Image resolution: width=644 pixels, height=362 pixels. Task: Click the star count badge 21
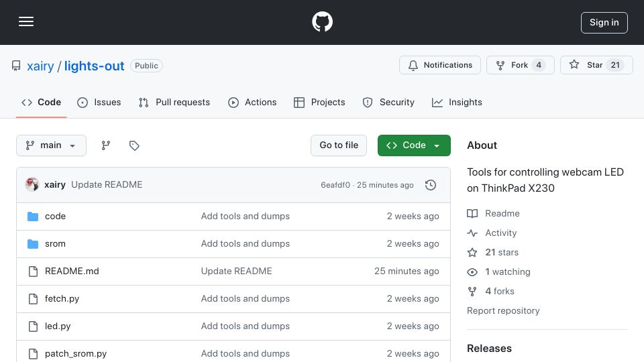[615, 65]
